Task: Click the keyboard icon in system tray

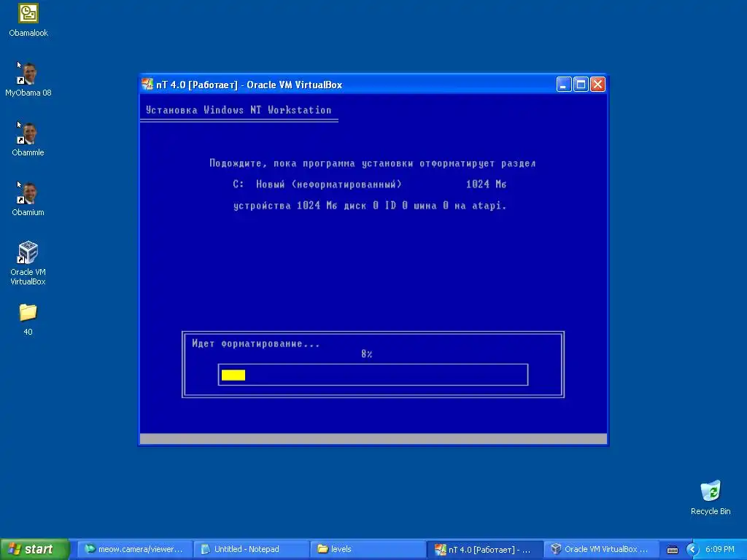Action: pos(672,550)
